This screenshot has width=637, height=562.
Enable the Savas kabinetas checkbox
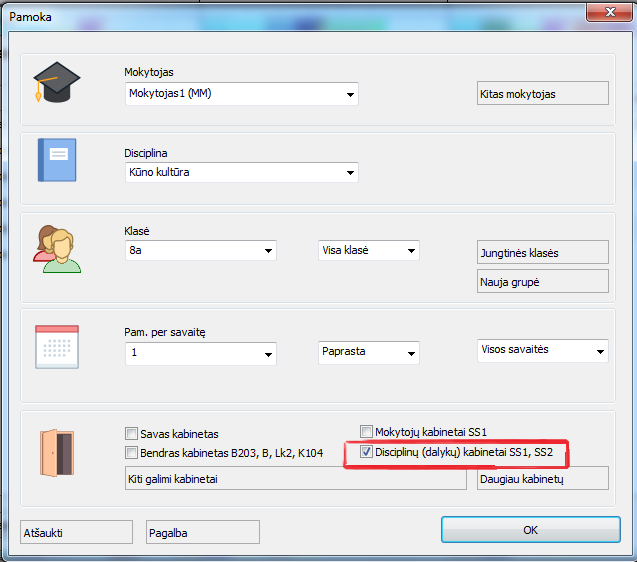(131, 434)
